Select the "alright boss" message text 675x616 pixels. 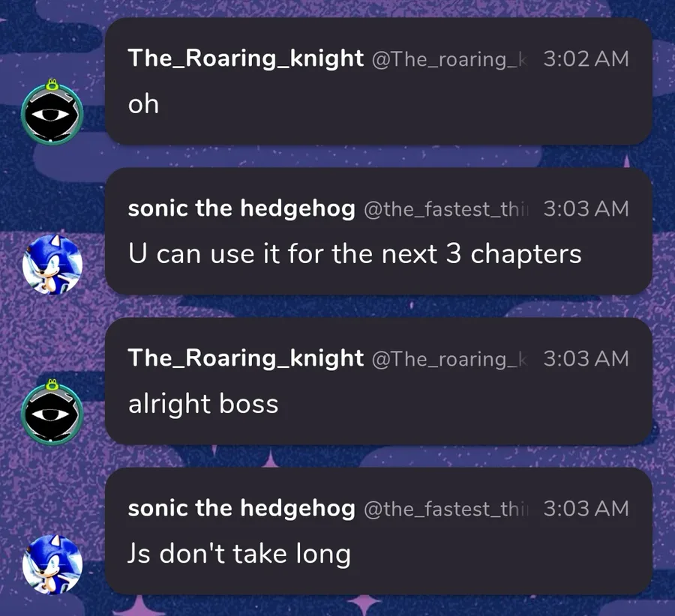[x=203, y=404]
